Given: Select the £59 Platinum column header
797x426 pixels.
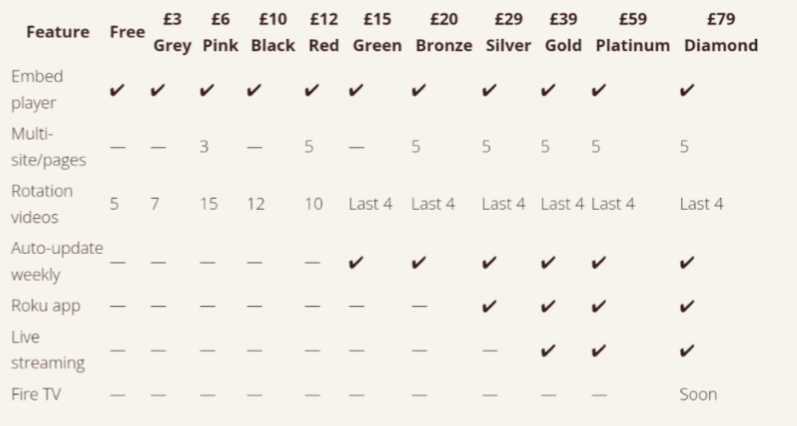Looking at the screenshot, I should click(x=633, y=32).
